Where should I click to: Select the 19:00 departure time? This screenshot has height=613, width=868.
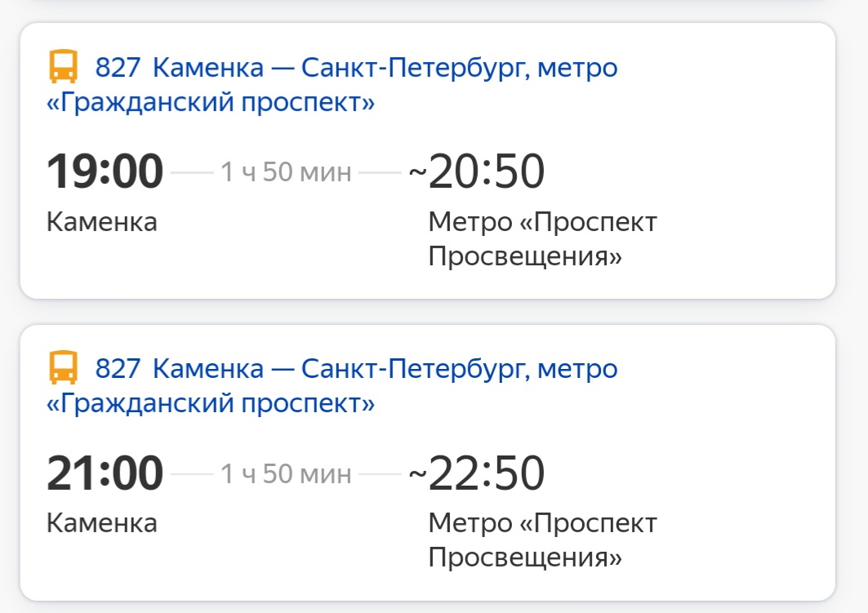(105, 172)
